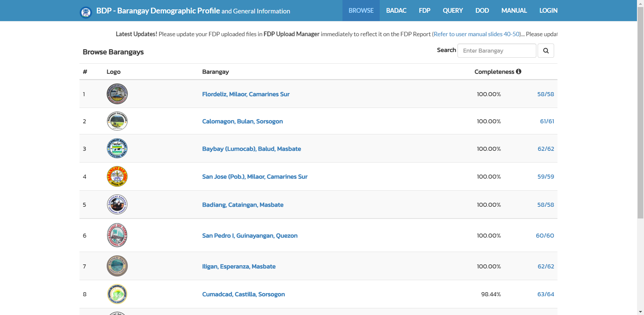Click the page's vertical scrollbar thumb

(640, 112)
